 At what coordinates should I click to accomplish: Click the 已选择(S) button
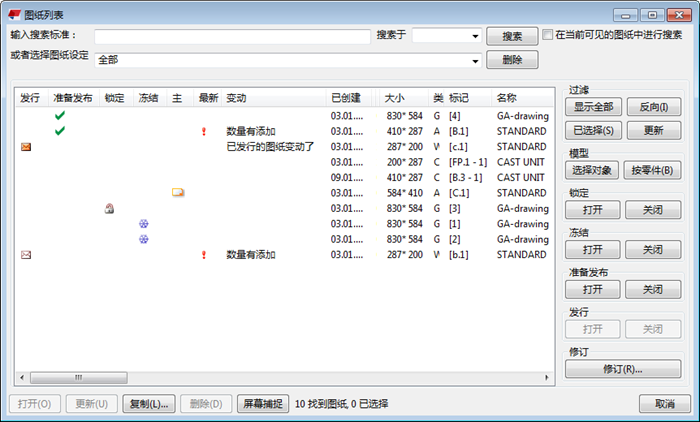click(593, 130)
